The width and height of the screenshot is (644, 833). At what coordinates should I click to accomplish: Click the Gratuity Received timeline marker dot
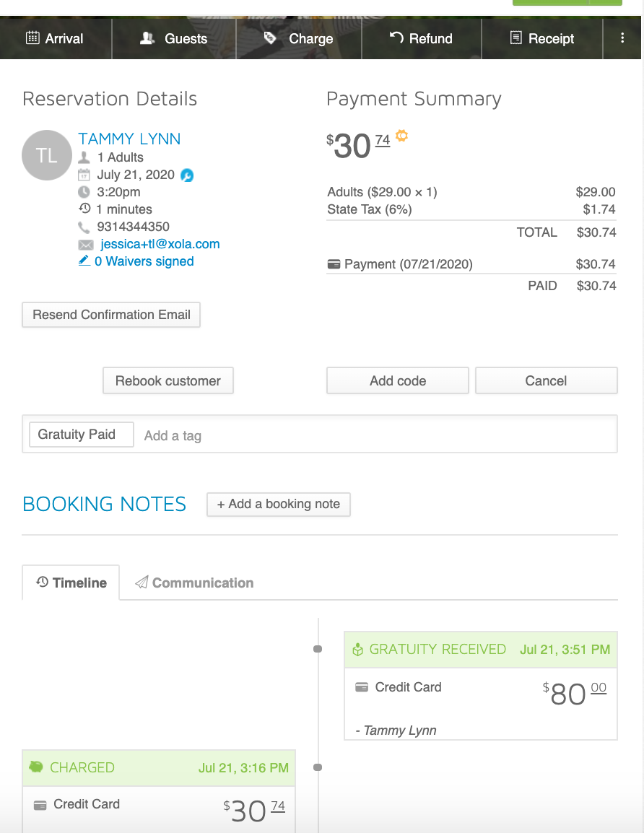pyautogui.click(x=318, y=649)
